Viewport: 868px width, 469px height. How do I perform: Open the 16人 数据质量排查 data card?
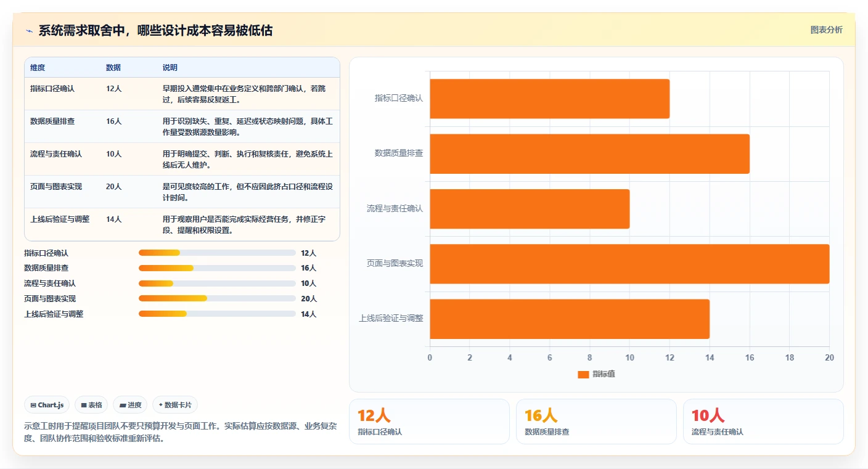click(x=596, y=422)
